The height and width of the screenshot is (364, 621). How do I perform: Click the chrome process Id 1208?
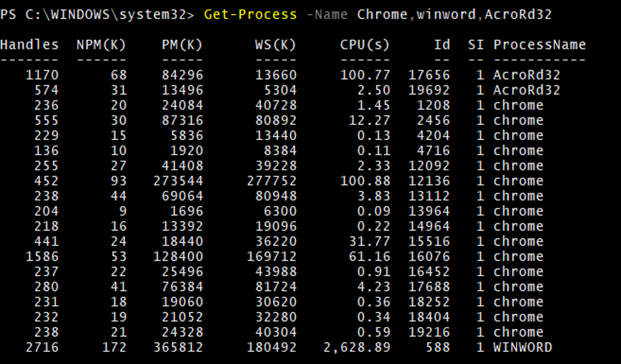[x=433, y=105]
